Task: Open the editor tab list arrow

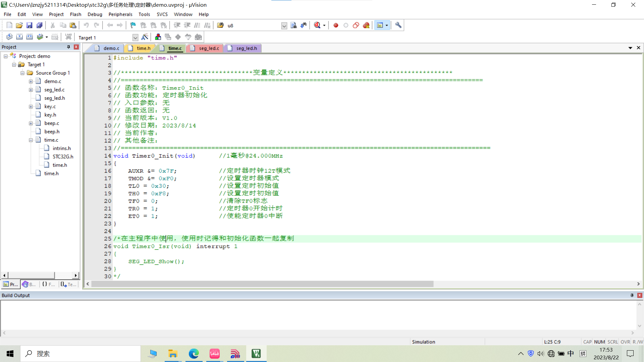Action: (x=630, y=48)
